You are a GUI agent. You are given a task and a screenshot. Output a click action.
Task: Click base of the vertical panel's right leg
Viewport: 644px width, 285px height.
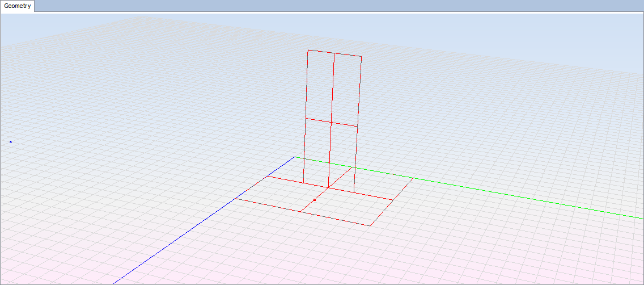(x=354, y=193)
